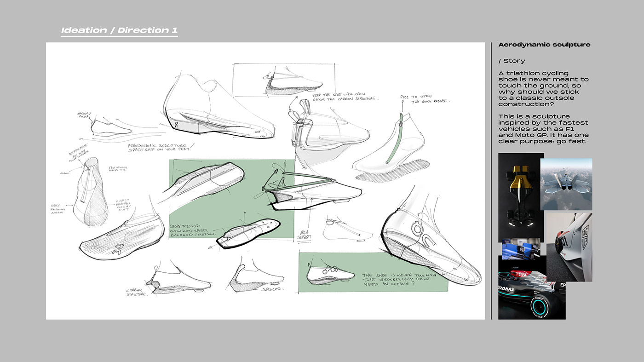Image resolution: width=644 pixels, height=362 pixels.
Task: Select the Aerodynamic sculpture title text
Action: coord(544,44)
